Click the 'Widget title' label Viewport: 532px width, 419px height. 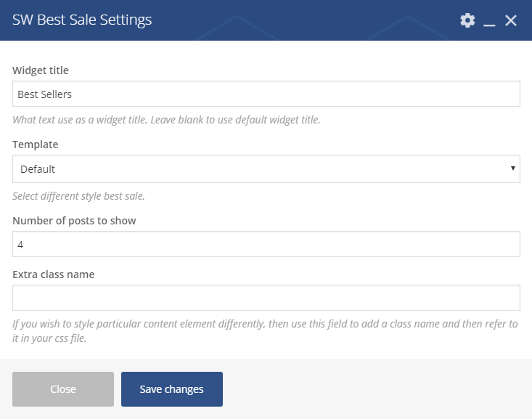click(x=41, y=70)
